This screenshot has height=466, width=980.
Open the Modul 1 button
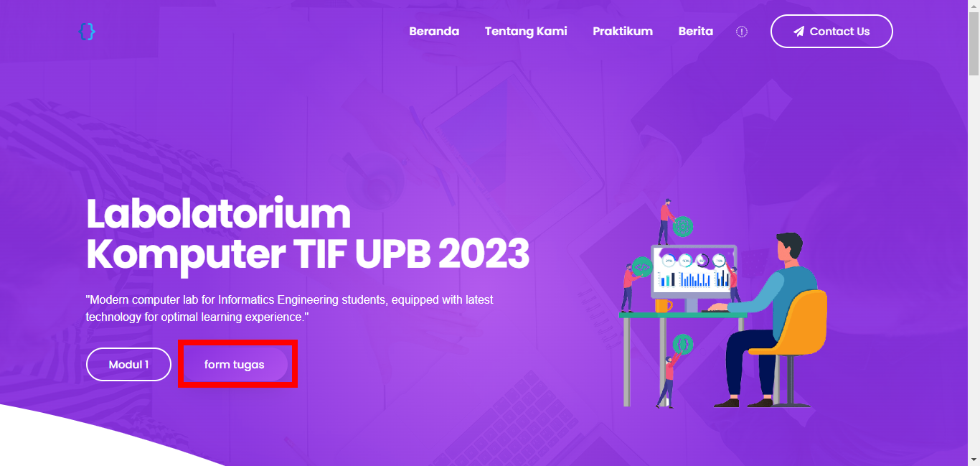click(x=128, y=364)
